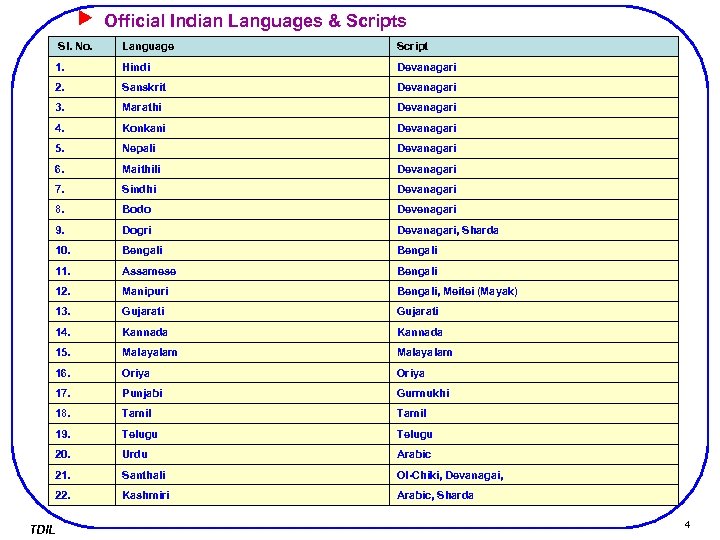This screenshot has width=720, height=540.
Task: Click the 'Manipuri' language cell
Action: pyautogui.click(x=253, y=291)
